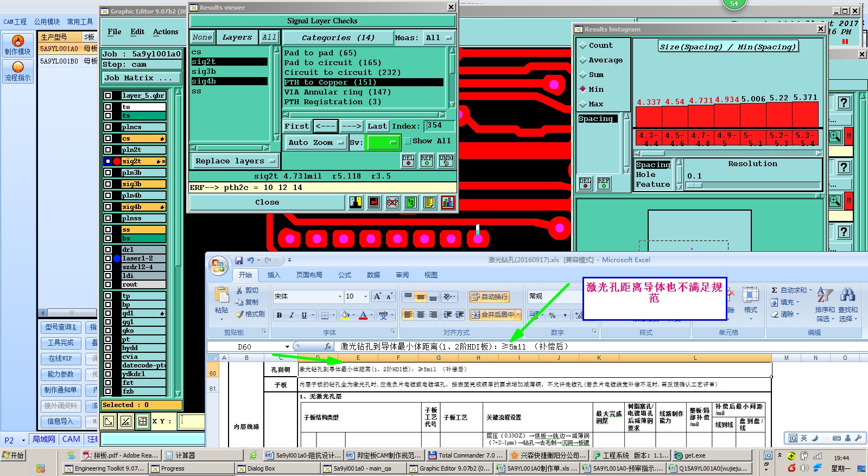
Task: Open the green Sv color dropdown
Action: pos(384,142)
